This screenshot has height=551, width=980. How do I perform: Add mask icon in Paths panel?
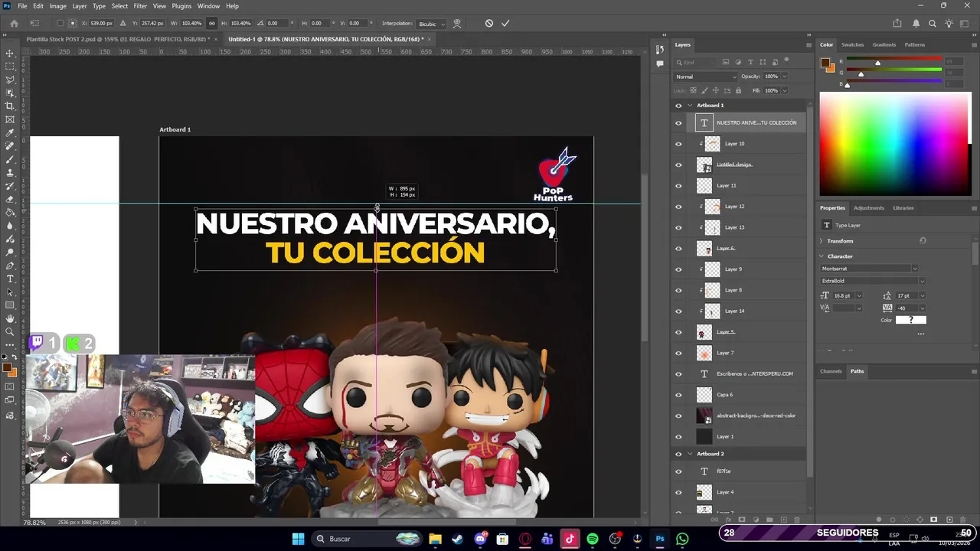(x=933, y=520)
